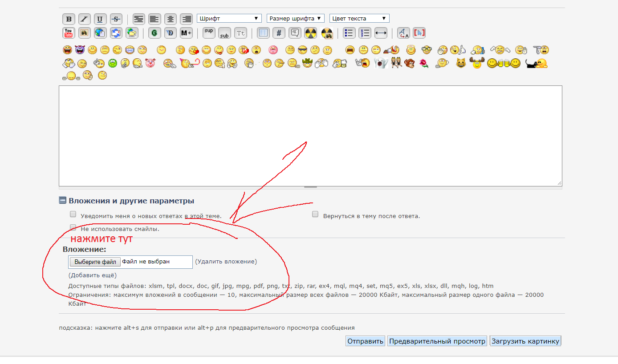Insert a table
The image size is (618, 364).
263,33
